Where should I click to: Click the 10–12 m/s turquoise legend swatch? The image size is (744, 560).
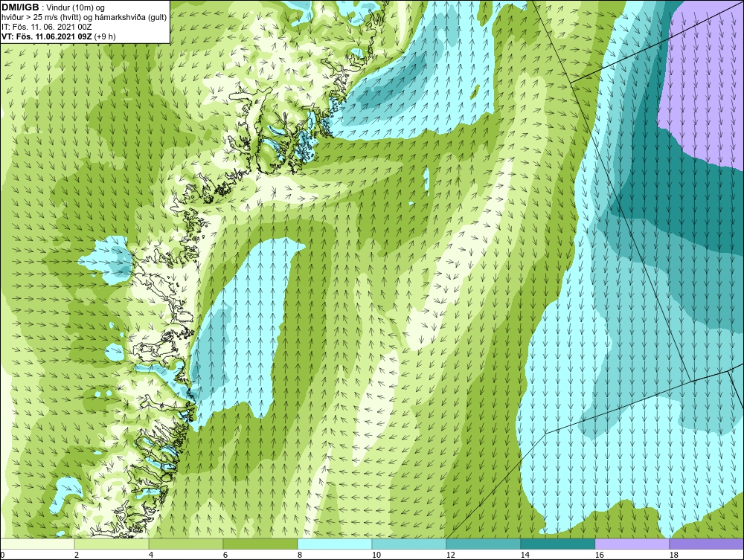(x=409, y=544)
